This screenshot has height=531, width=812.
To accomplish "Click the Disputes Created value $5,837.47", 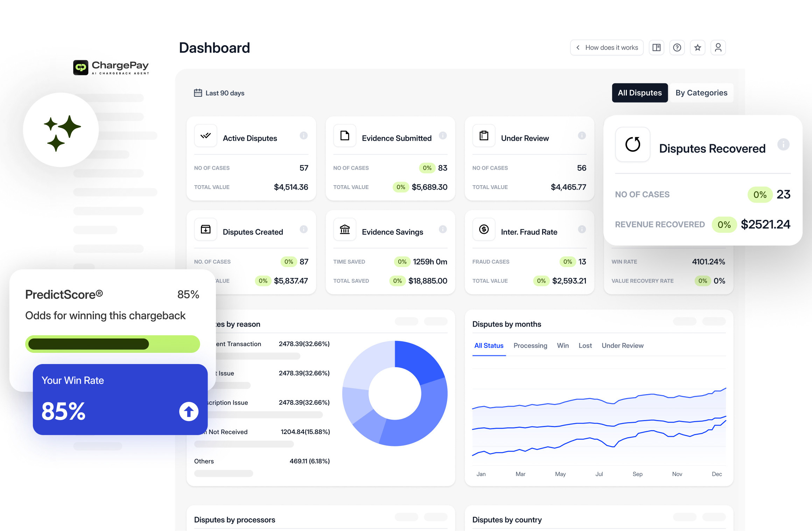I will point(291,281).
